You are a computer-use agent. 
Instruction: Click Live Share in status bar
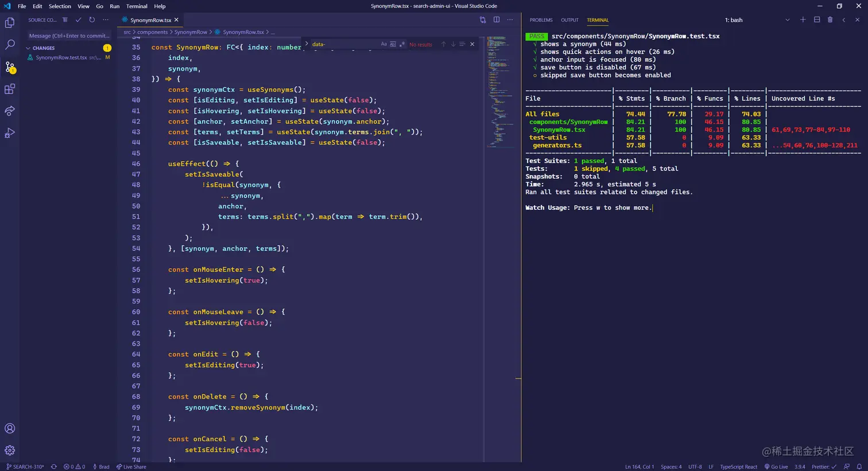[131, 467]
